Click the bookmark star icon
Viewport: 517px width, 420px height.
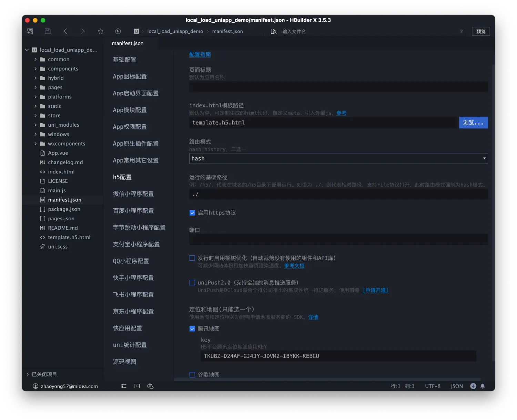100,31
